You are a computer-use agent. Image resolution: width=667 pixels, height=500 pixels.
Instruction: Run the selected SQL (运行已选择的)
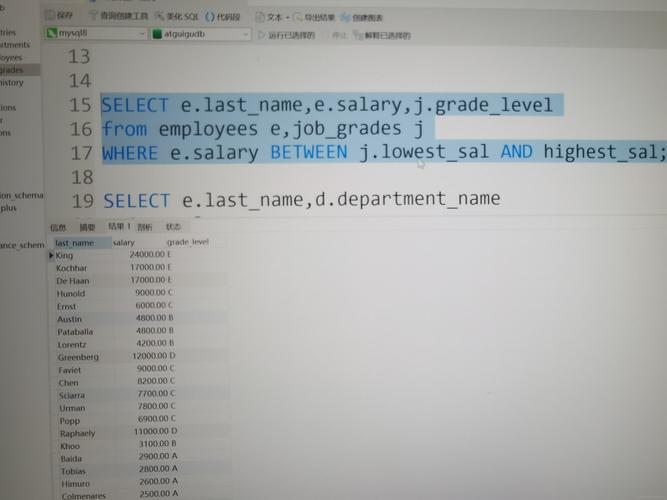click(x=286, y=35)
